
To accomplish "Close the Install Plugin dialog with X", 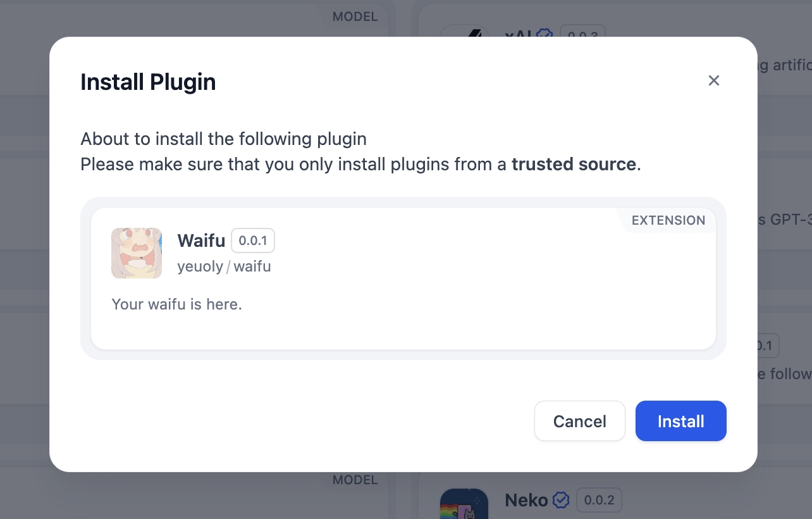I will tap(714, 80).
